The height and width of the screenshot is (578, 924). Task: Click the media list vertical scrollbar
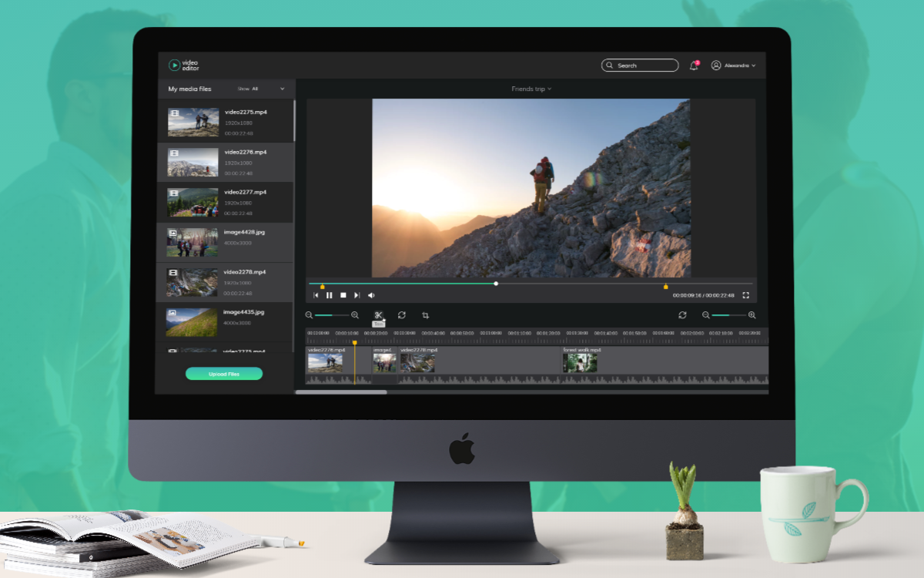click(294, 119)
